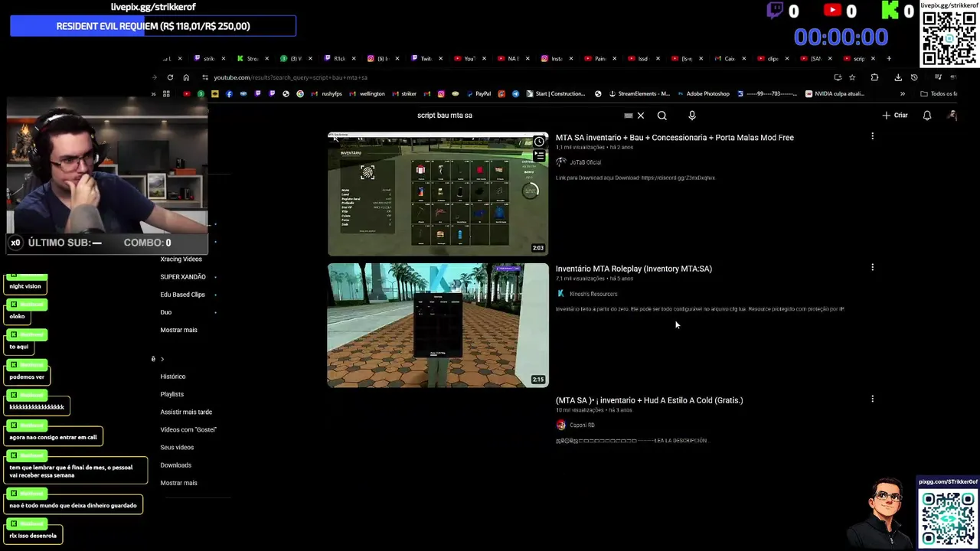Click the browser address bar URL

click(x=290, y=77)
